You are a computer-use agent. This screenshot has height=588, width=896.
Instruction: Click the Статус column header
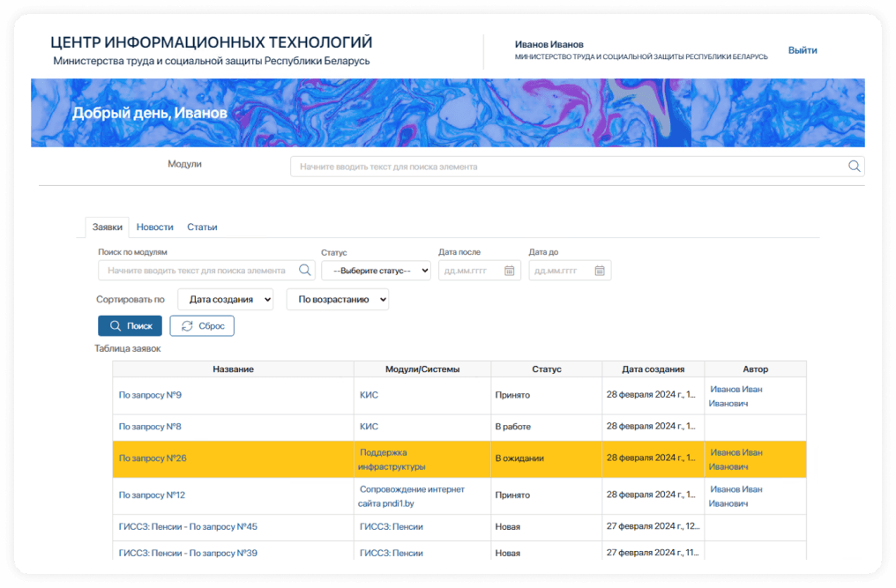546,369
